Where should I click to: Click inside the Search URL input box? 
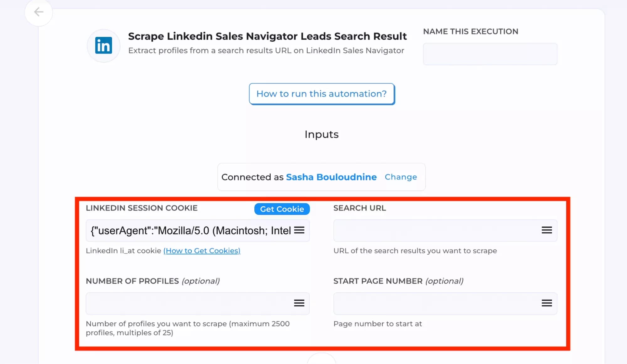tap(433, 230)
